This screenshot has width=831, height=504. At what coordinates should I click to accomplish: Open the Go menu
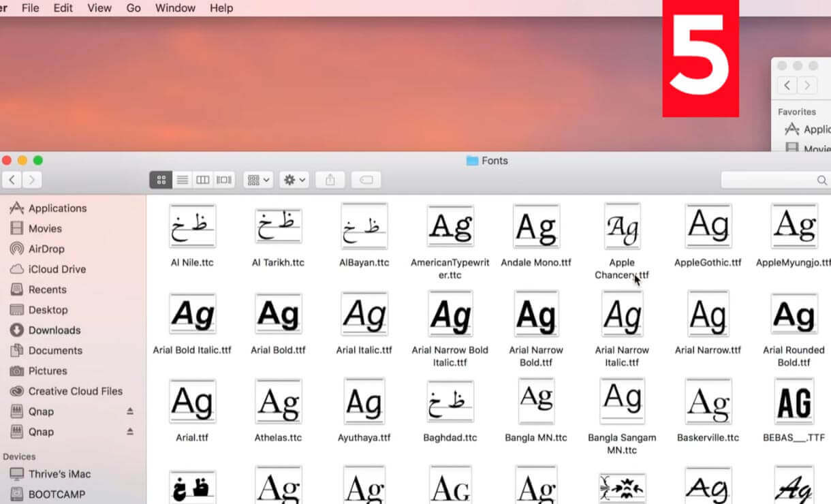[x=133, y=7]
